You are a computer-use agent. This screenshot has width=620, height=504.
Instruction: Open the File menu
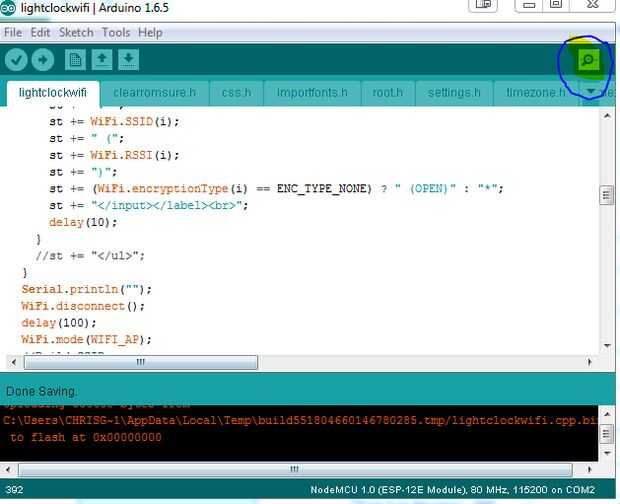coord(13,32)
